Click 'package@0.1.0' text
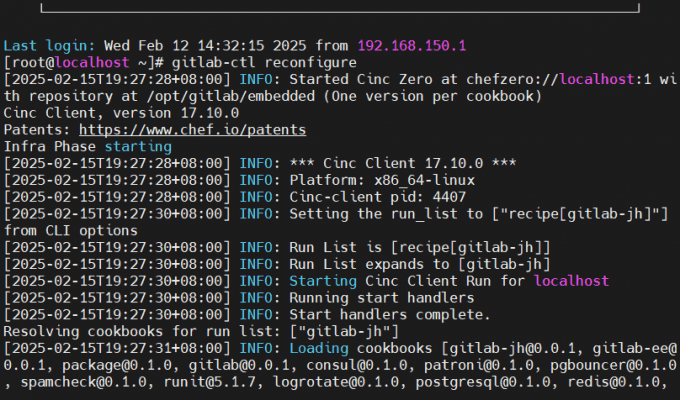The width and height of the screenshot is (680, 400). tap(117, 365)
